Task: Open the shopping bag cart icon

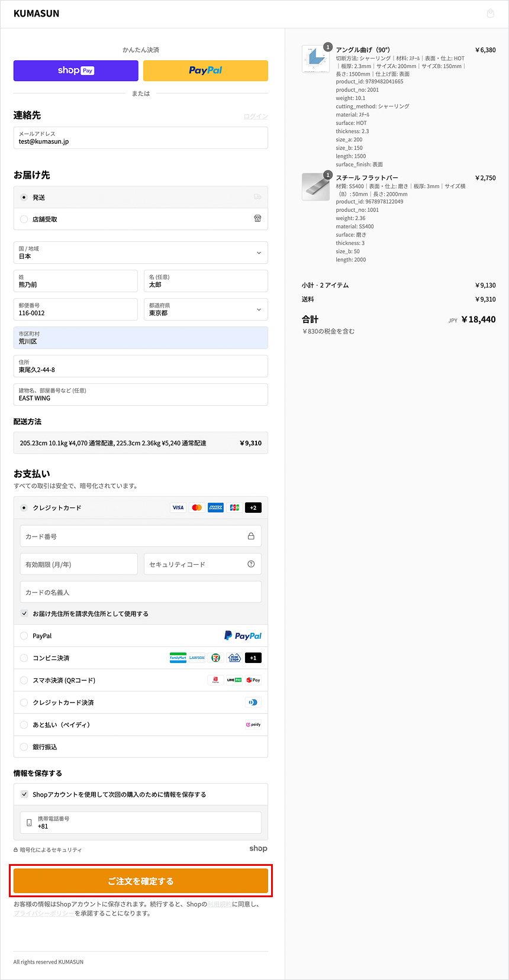Action: [x=490, y=14]
